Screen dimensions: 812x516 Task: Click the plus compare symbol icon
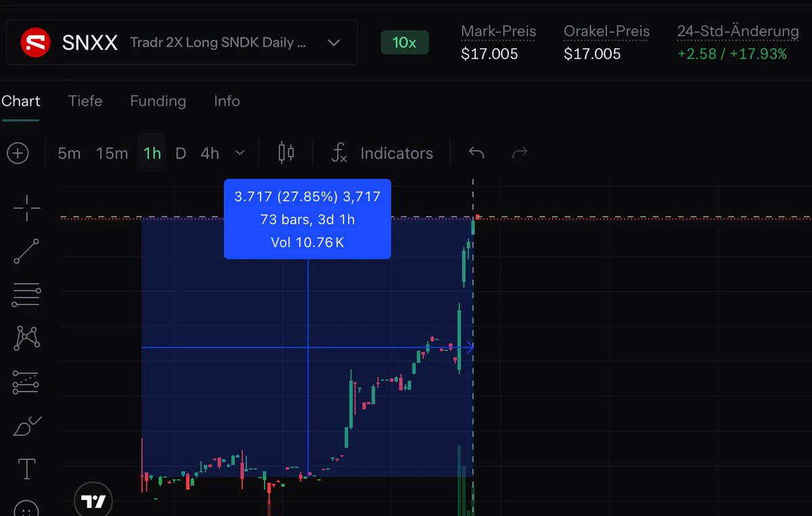(18, 153)
